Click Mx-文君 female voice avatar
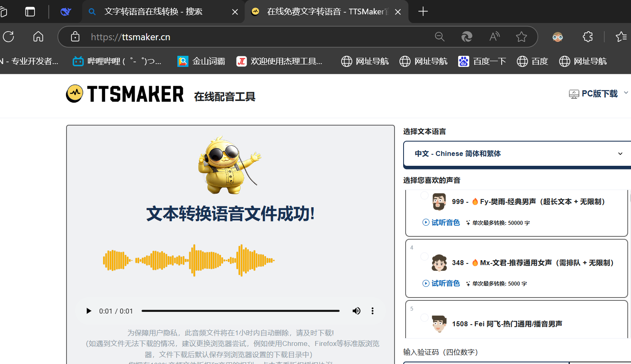631x364 pixels. pos(439,263)
